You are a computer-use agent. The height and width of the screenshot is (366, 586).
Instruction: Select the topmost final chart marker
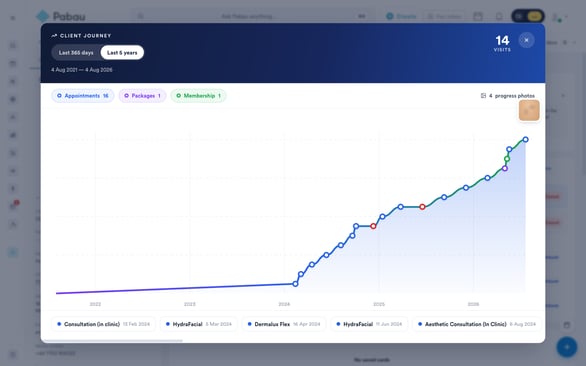[525, 139]
